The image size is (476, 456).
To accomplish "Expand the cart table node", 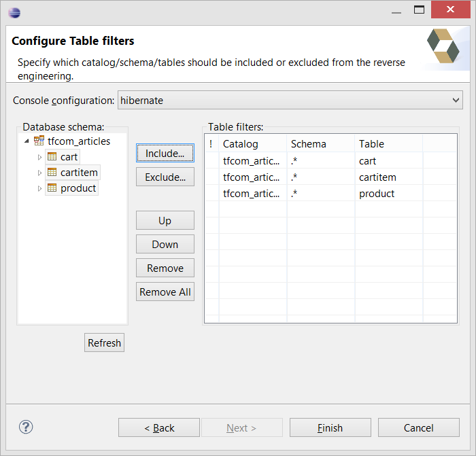I will (x=39, y=157).
